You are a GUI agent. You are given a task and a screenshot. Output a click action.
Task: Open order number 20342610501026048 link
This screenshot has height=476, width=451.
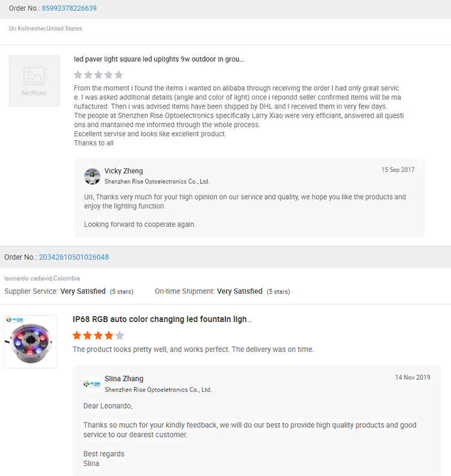[74, 257]
